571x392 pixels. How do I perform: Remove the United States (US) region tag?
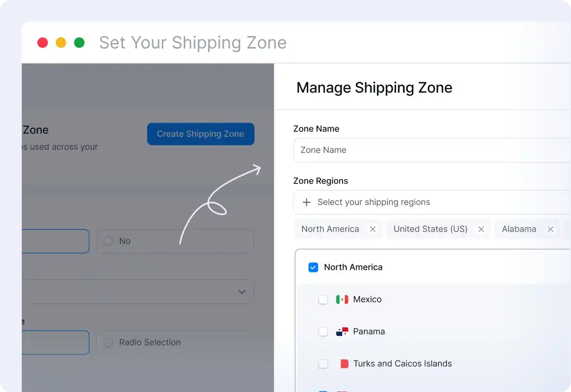pos(481,229)
